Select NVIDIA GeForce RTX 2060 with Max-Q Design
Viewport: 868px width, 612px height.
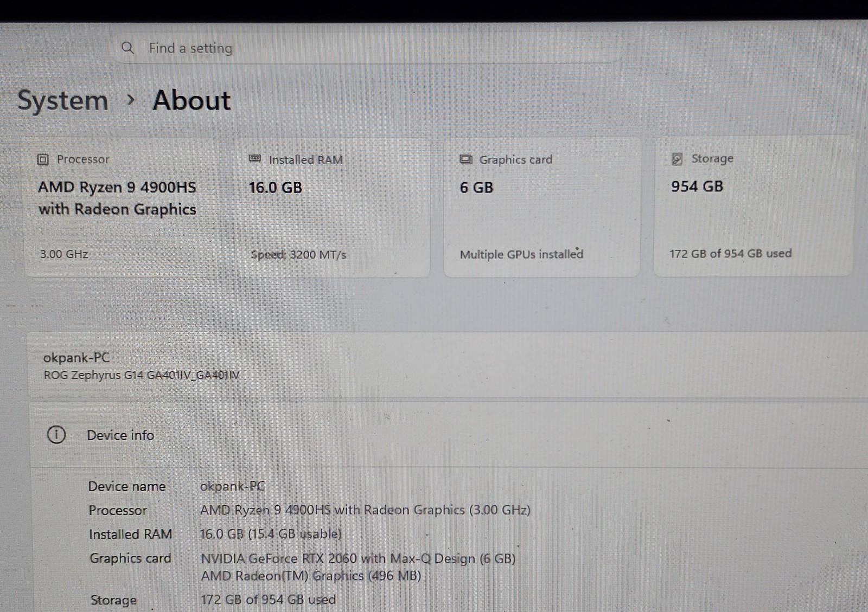358,558
